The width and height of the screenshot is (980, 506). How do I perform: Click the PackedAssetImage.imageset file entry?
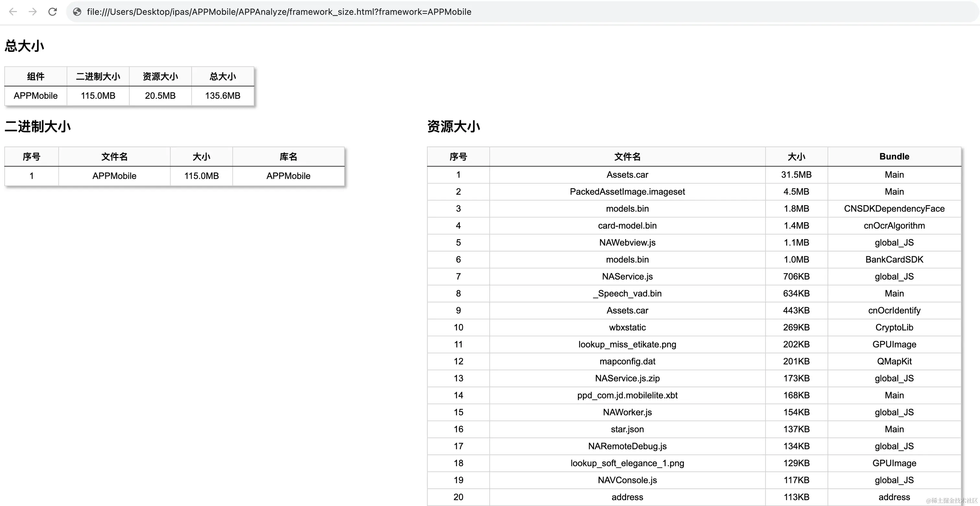click(x=627, y=191)
